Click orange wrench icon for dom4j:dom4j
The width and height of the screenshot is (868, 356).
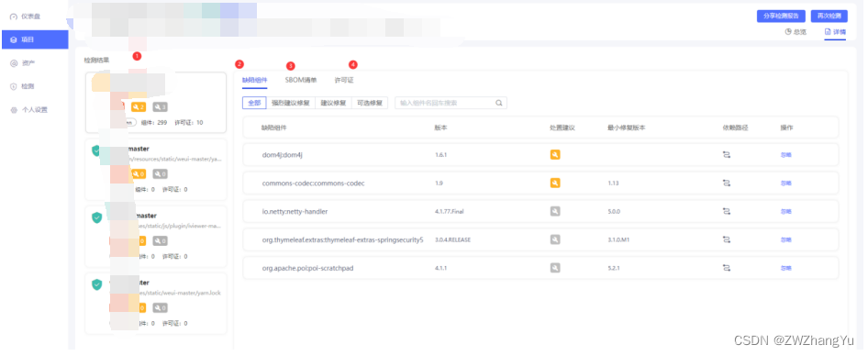coord(555,154)
